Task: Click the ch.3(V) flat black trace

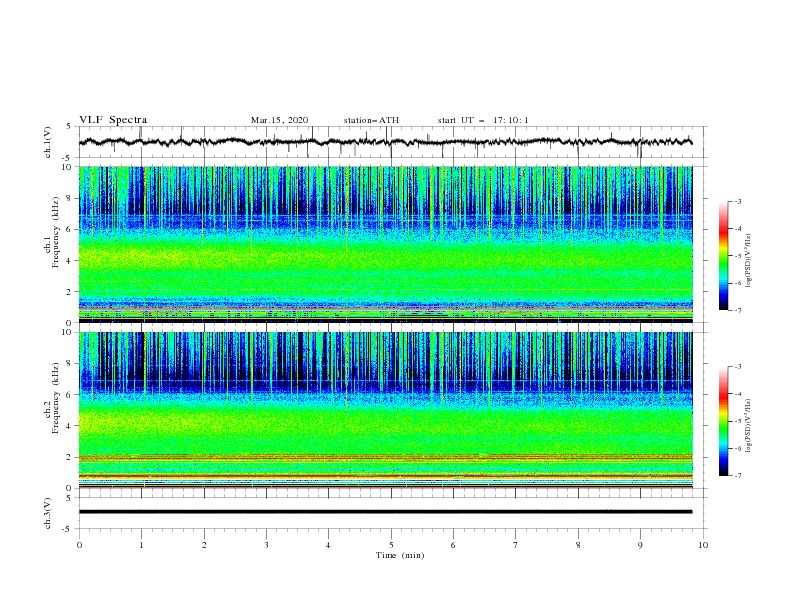Action: tap(386, 512)
